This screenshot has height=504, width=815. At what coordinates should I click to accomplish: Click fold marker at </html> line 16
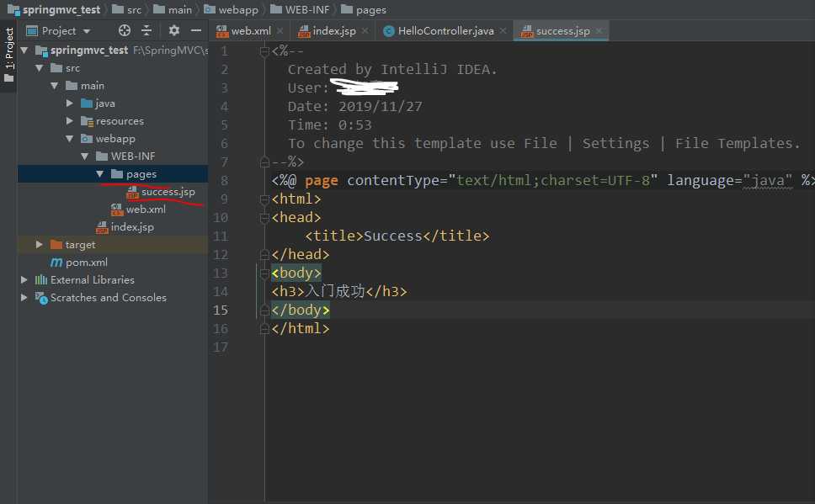pos(264,329)
